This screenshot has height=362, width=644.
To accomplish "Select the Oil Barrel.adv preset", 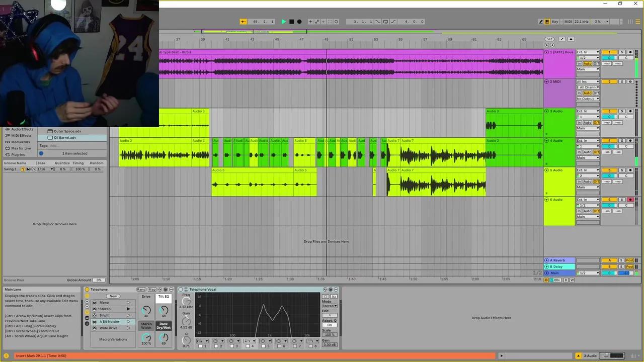I will tap(65, 137).
